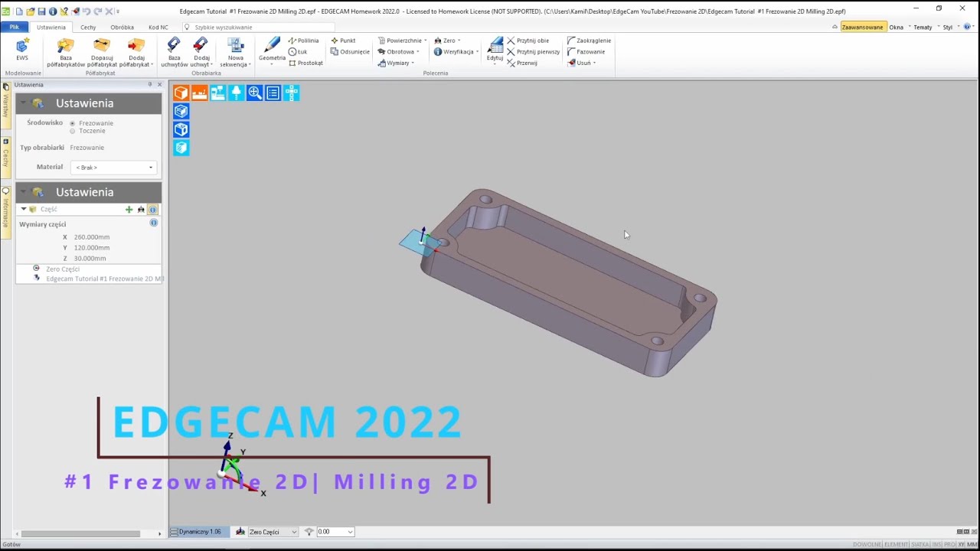Switch to the Obróbka ribbon tab

[x=122, y=27]
